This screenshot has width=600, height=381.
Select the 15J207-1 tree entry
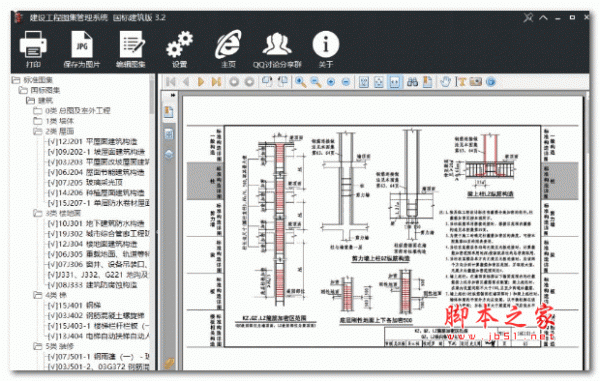[98, 203]
